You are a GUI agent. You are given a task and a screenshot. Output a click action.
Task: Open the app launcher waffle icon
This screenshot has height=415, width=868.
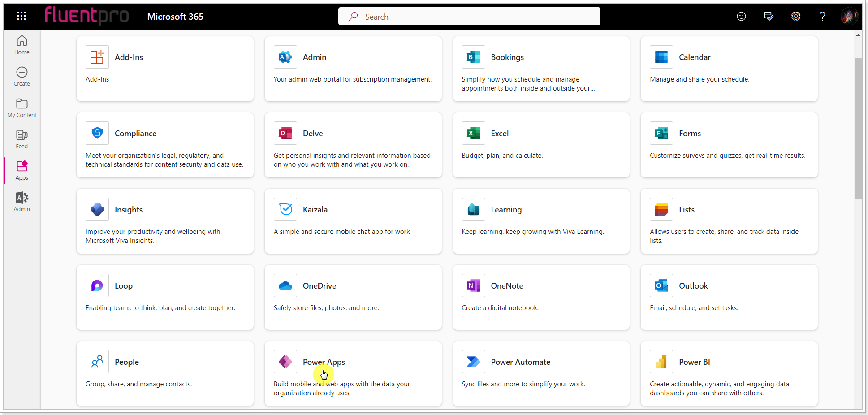click(x=21, y=16)
